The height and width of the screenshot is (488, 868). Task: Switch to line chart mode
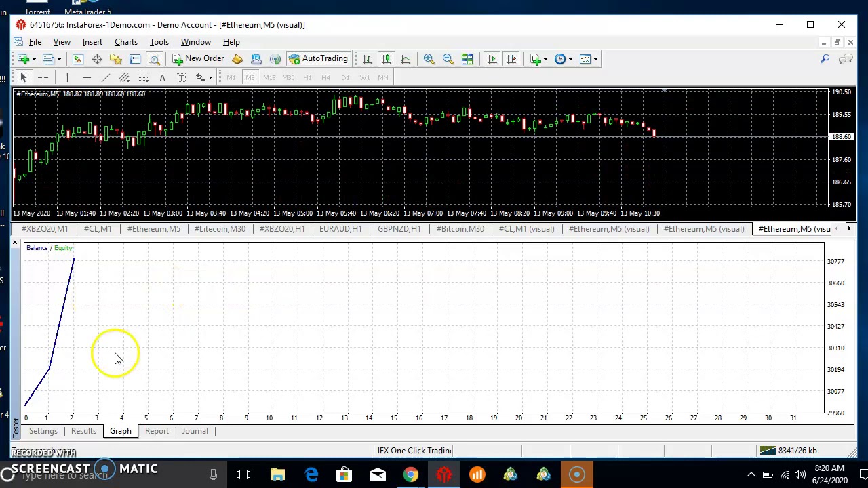[x=405, y=59]
